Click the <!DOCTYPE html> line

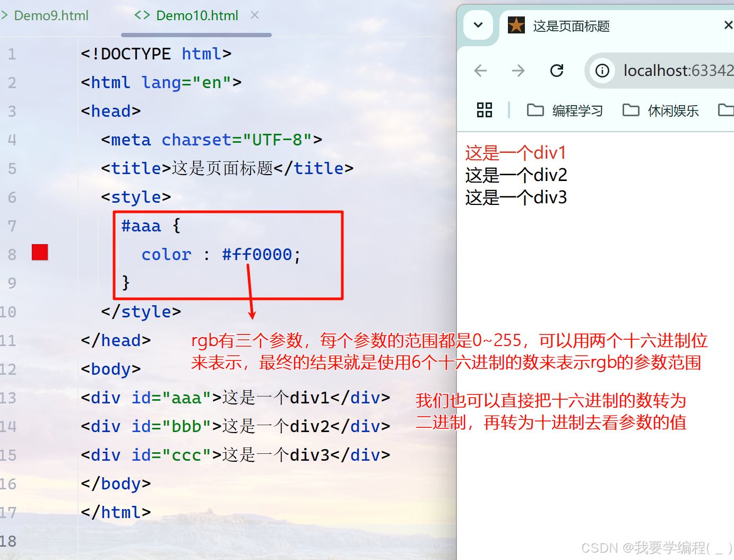tap(156, 54)
